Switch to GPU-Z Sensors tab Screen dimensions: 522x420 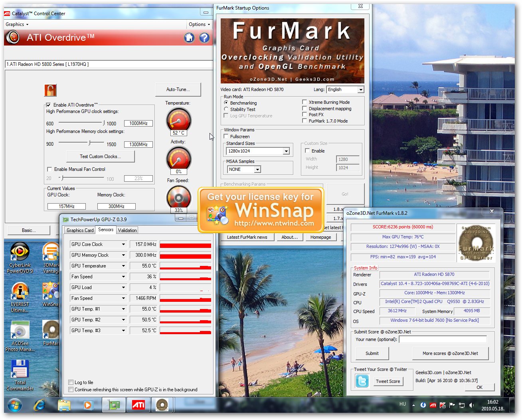pos(106,230)
